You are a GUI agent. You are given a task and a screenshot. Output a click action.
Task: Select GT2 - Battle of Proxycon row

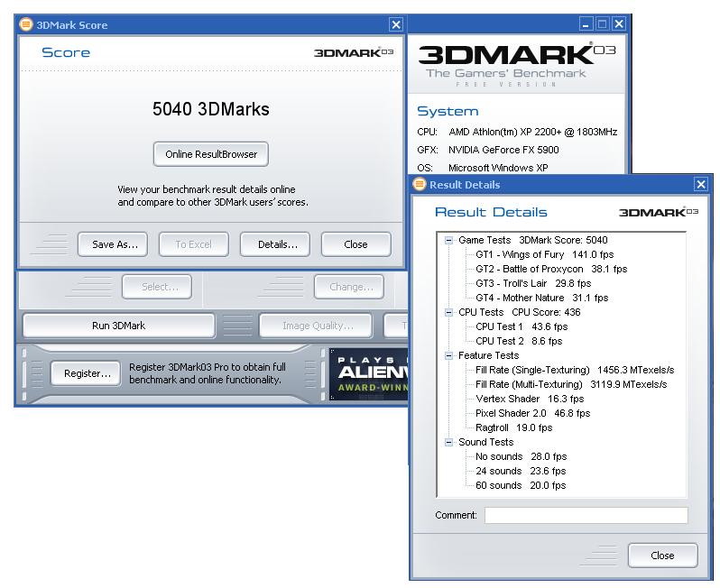point(551,269)
